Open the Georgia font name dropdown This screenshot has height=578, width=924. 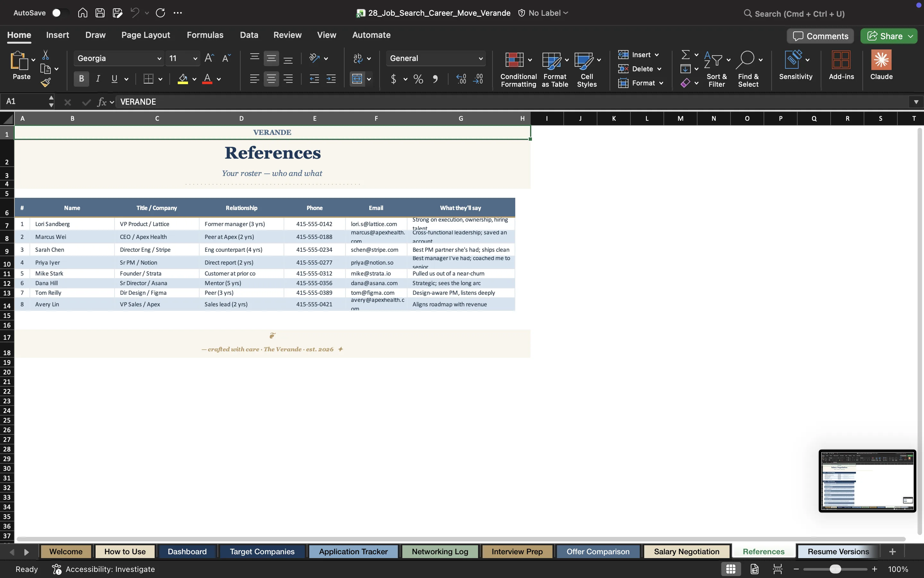[x=159, y=58]
